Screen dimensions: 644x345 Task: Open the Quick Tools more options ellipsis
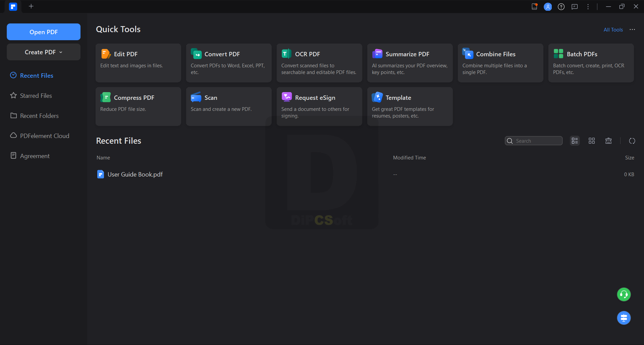pos(632,29)
